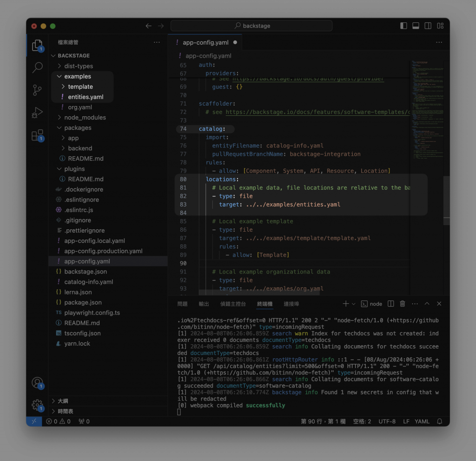476x461 pixels.
Task: Split the terminal panel
Action: pos(390,304)
